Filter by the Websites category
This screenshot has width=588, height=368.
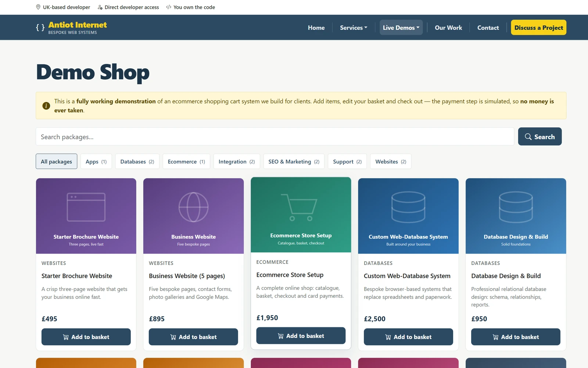coord(391,162)
